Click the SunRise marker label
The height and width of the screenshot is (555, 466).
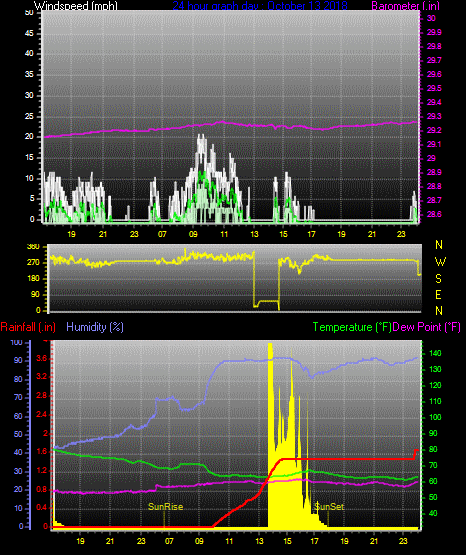[165, 507]
